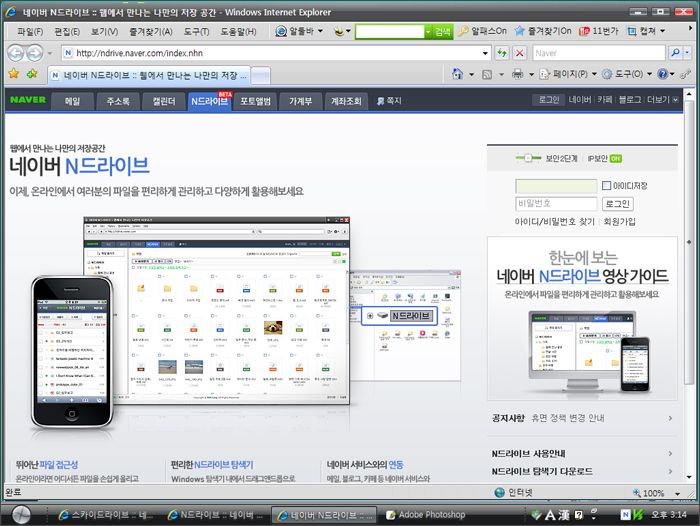Open the 스카이드라이브 taskbar window
Screen dimensions: 700x526
[x=105, y=515]
